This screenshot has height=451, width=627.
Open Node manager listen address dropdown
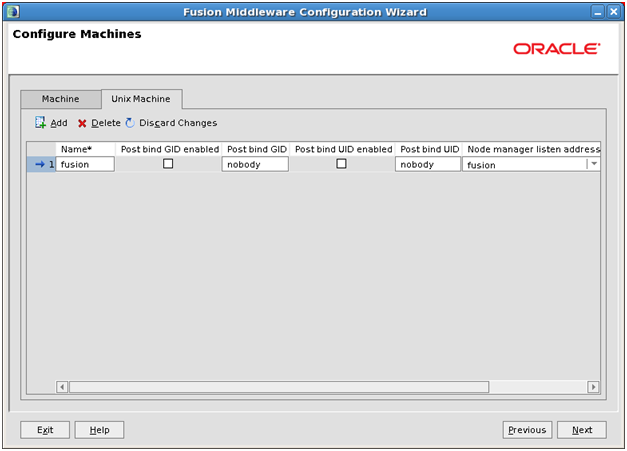(x=594, y=164)
